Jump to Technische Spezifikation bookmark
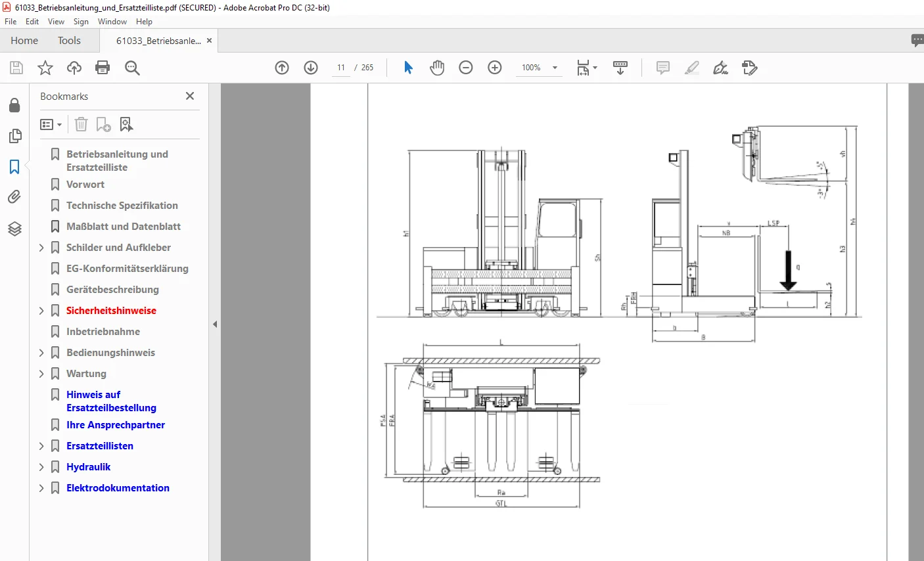Viewport: 924px width, 561px height. pos(122,206)
